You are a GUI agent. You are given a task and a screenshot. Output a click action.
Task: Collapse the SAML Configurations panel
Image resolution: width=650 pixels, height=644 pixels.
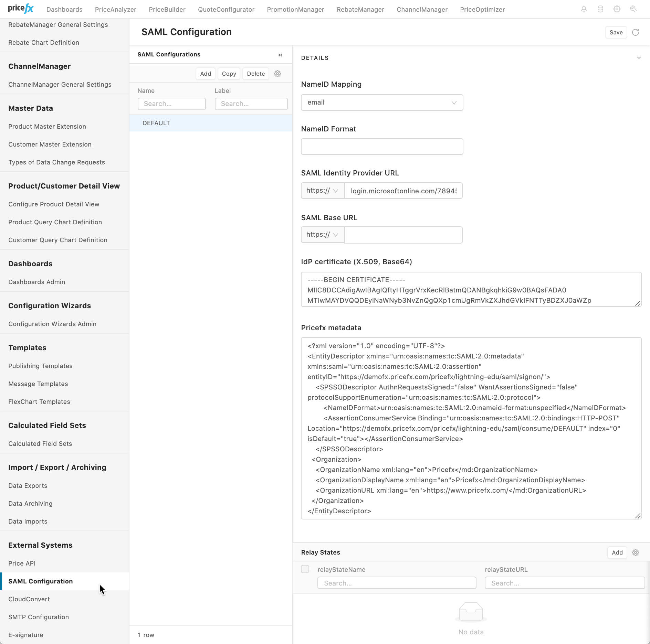280,55
